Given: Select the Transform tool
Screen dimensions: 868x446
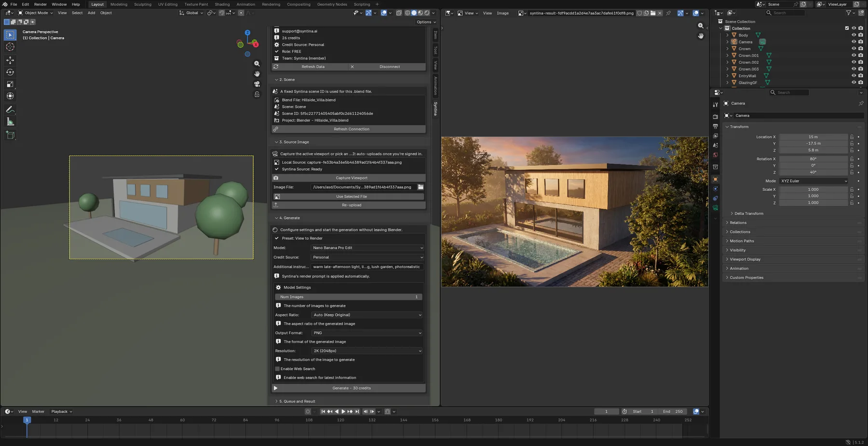Looking at the screenshot, I should click(10, 96).
